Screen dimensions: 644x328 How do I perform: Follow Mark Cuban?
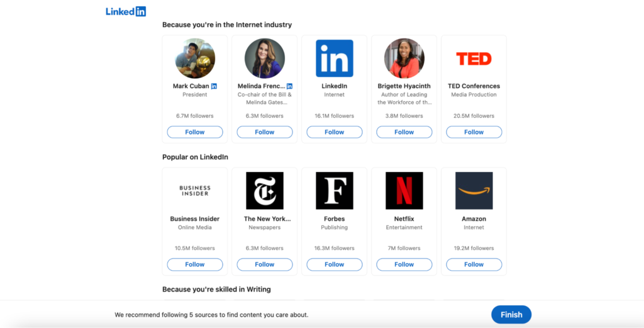[x=195, y=132]
